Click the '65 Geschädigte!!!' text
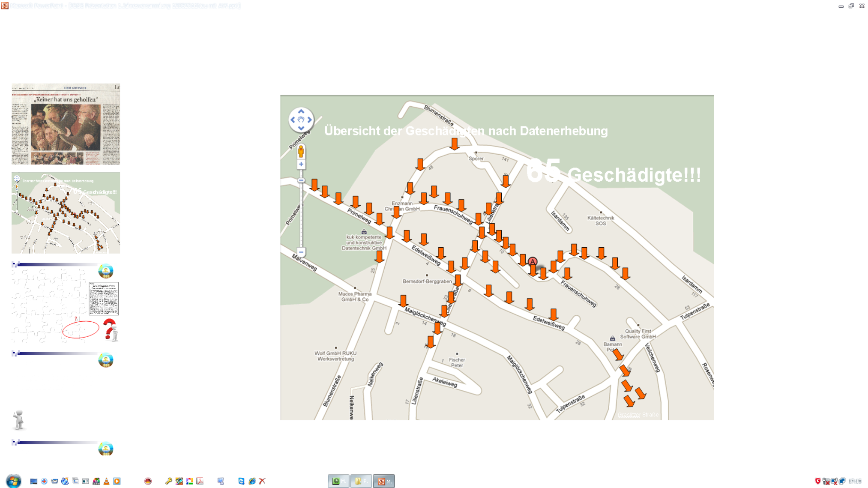The height and width of the screenshot is (488, 868). [x=613, y=172]
